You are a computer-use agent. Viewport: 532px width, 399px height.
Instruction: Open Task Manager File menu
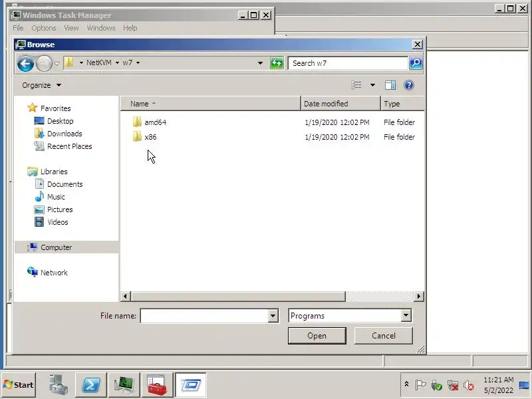tap(18, 28)
